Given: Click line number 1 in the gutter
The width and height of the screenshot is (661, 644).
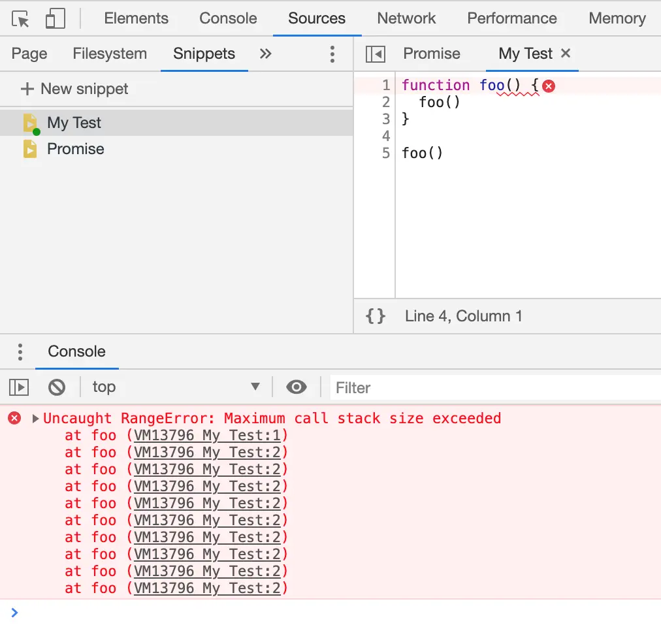Looking at the screenshot, I should coord(386,85).
